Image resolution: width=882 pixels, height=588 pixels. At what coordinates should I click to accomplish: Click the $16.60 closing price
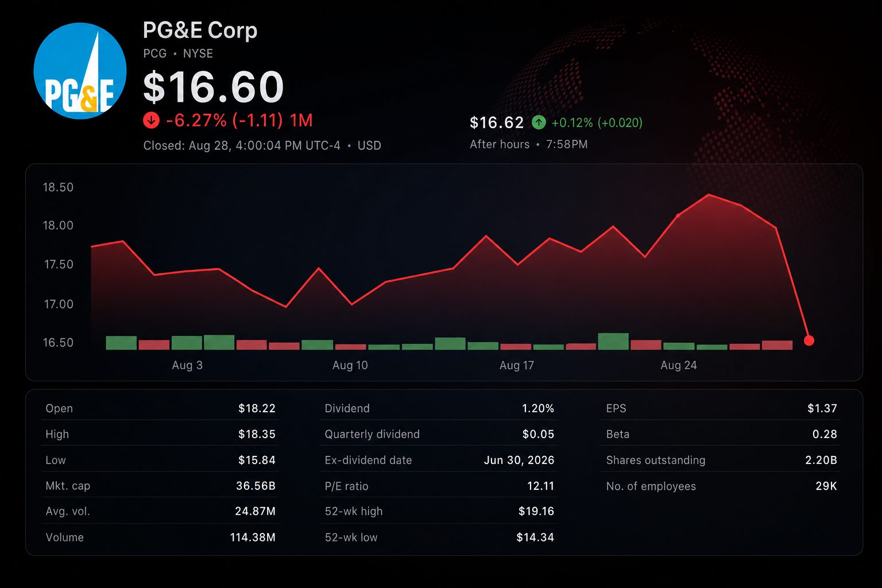click(213, 87)
